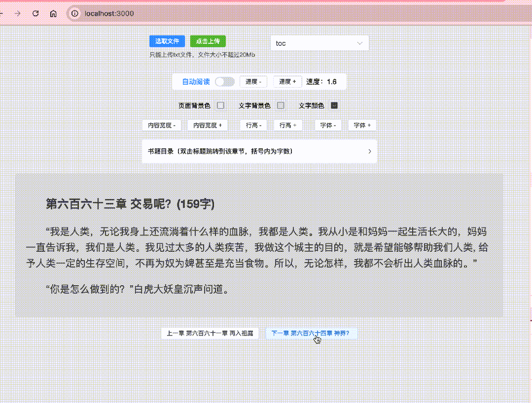Enlarge font using 字体+ button
The image size is (532, 403).
pyautogui.click(x=362, y=125)
